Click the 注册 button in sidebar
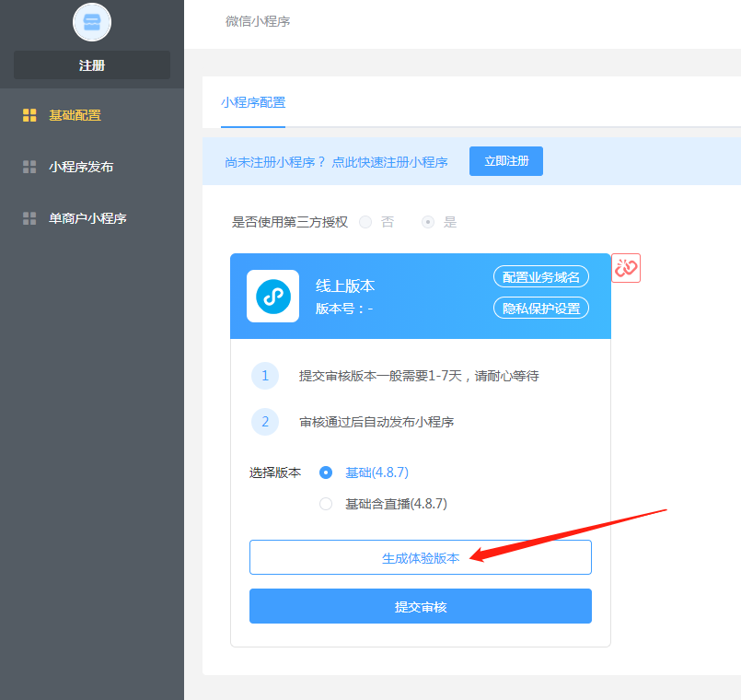Viewport: 741px width, 700px height. click(92, 64)
